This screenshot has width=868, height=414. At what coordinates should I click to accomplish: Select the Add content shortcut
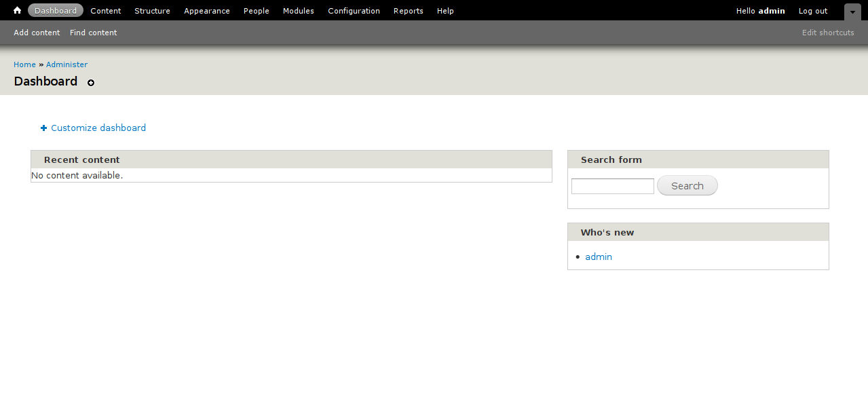pyautogui.click(x=37, y=32)
